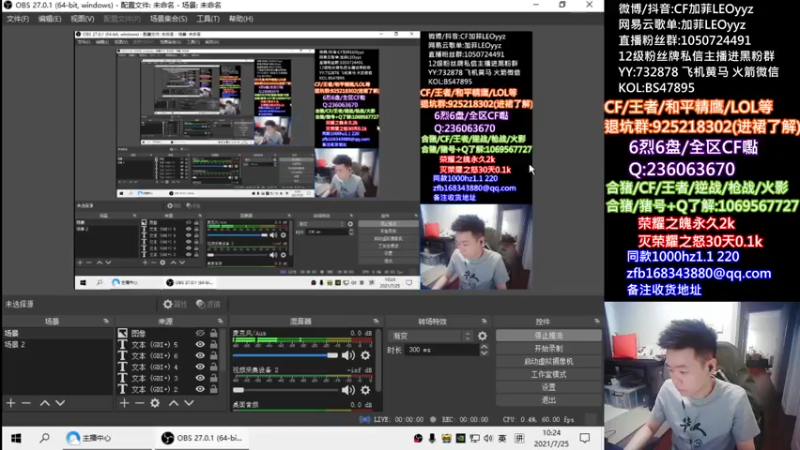Click 开始录制 to start recording

point(548,348)
